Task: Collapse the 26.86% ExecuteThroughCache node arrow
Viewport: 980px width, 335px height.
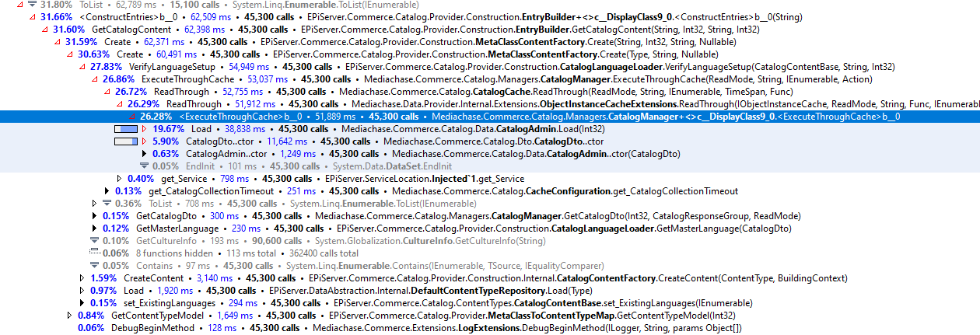Action: (x=95, y=79)
